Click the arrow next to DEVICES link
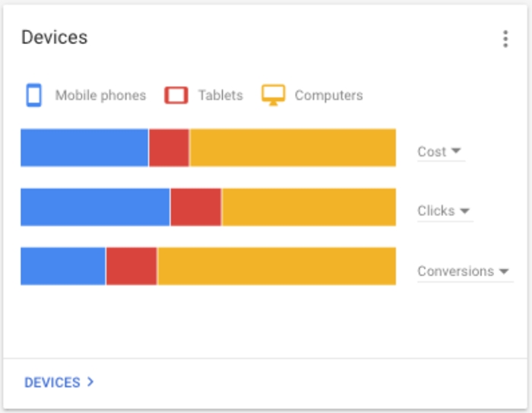532x413 pixels. tap(90, 382)
